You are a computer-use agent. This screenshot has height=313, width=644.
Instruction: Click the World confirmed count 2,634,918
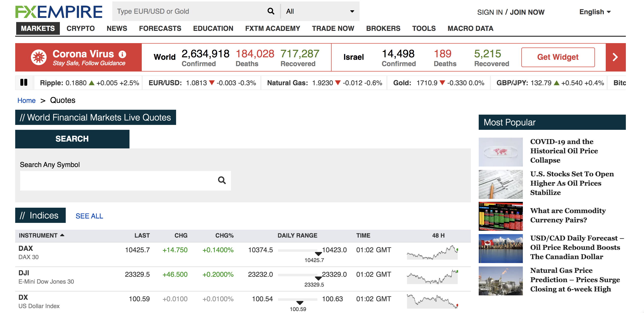click(x=206, y=54)
